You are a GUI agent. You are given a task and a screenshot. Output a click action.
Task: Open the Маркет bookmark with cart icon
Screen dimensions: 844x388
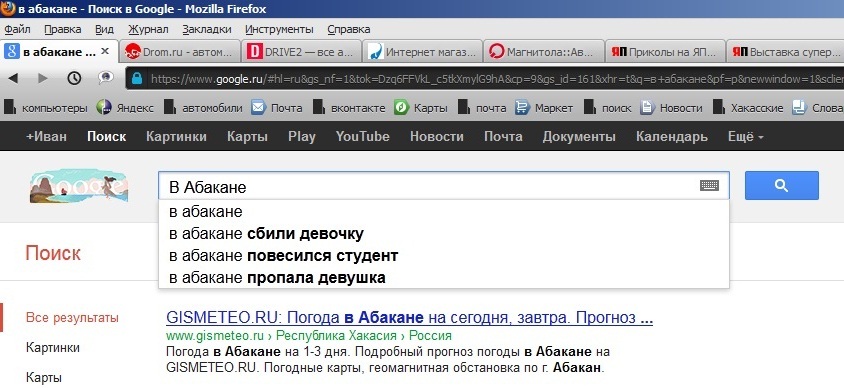pos(544,108)
